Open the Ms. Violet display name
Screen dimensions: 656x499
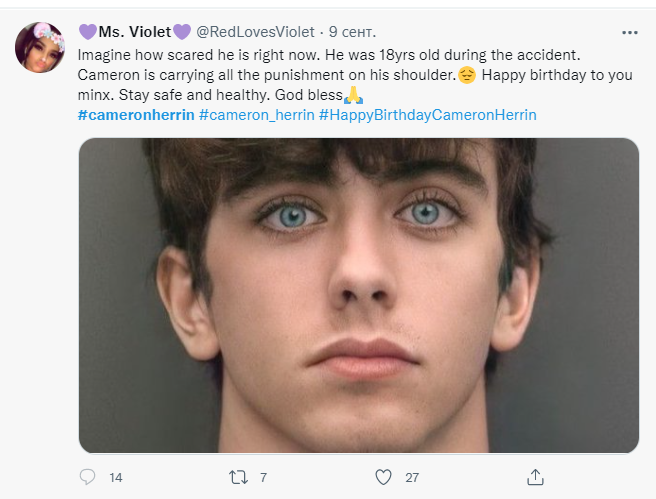pyautogui.click(x=133, y=31)
